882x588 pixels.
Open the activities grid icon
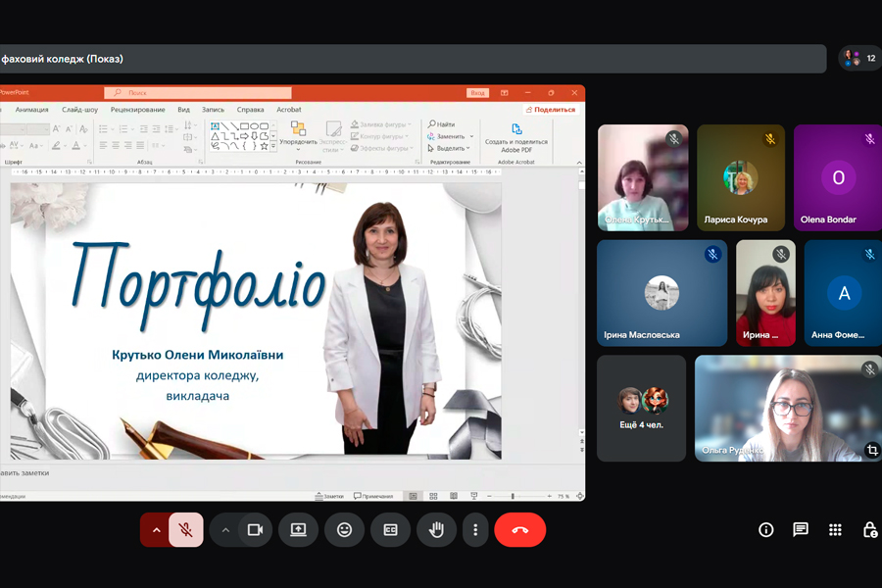(x=835, y=530)
